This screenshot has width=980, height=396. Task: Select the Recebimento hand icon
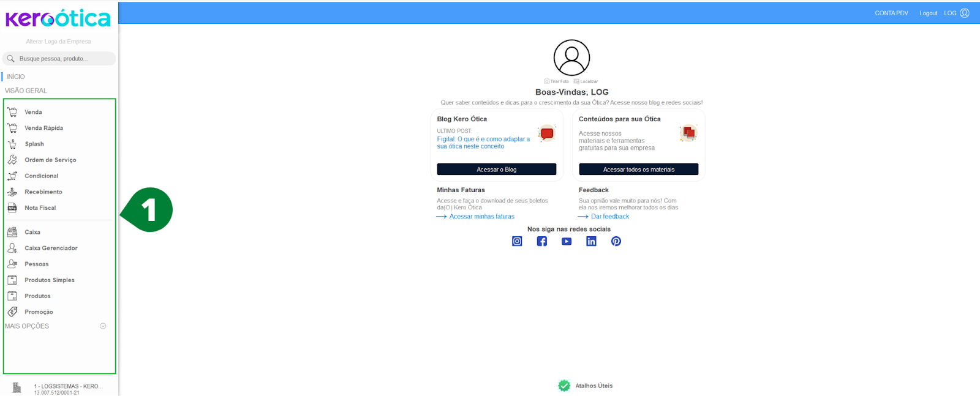(12, 192)
